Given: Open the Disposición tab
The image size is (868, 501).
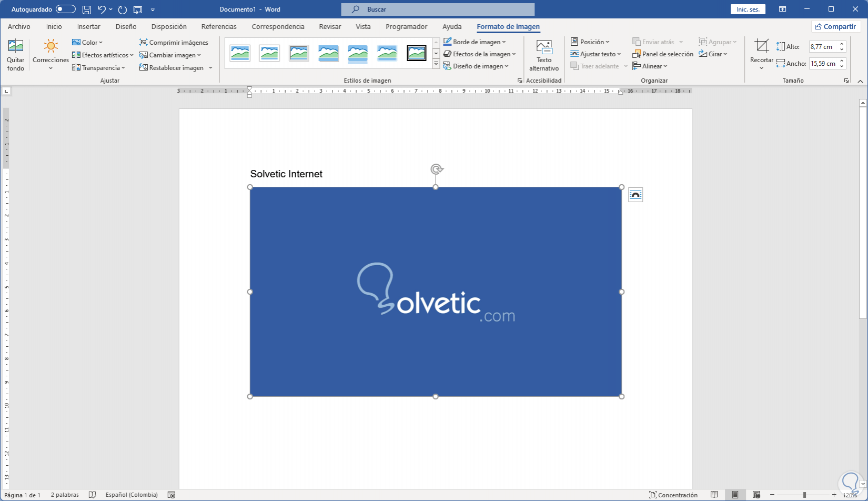Looking at the screenshot, I should click(169, 27).
